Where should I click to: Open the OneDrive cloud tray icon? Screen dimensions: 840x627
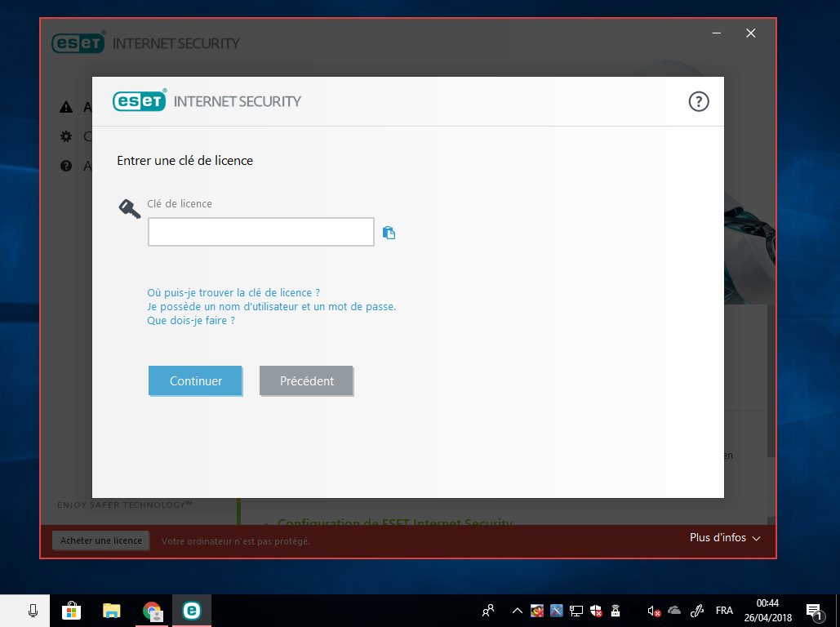click(x=674, y=611)
